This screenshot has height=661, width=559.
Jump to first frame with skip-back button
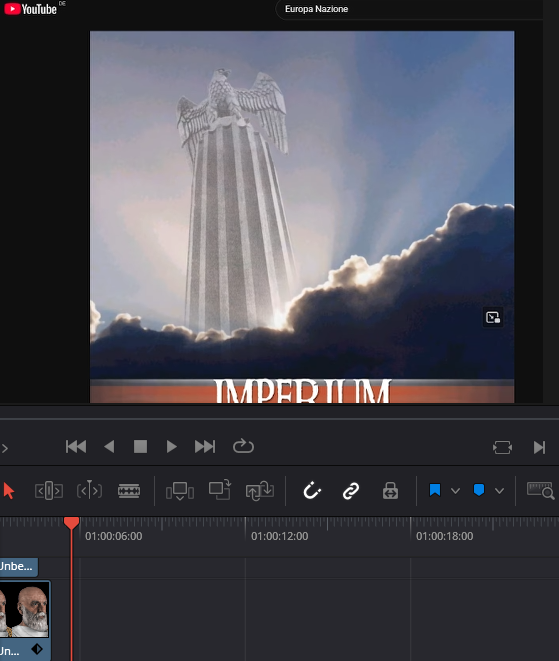tap(76, 446)
